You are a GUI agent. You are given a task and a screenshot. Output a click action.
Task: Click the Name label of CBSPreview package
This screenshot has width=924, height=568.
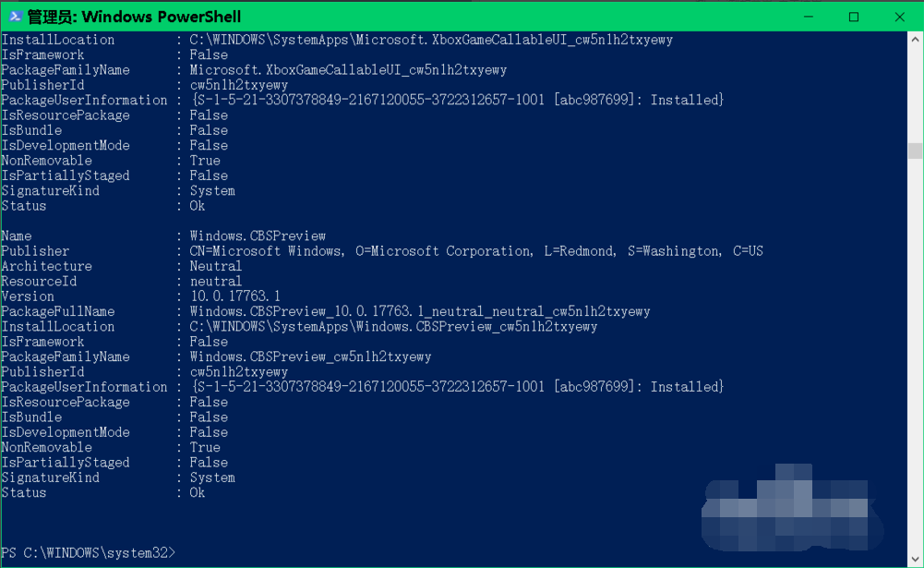click(x=17, y=236)
